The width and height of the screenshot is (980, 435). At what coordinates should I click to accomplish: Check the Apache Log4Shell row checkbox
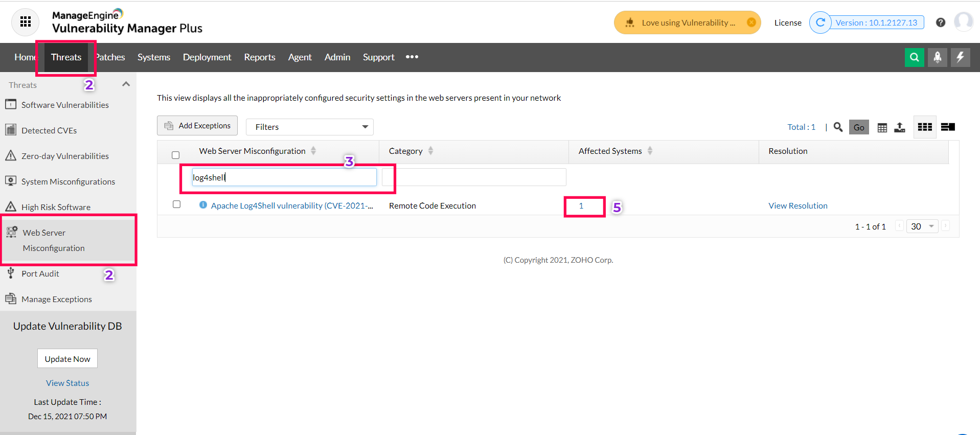tap(177, 204)
